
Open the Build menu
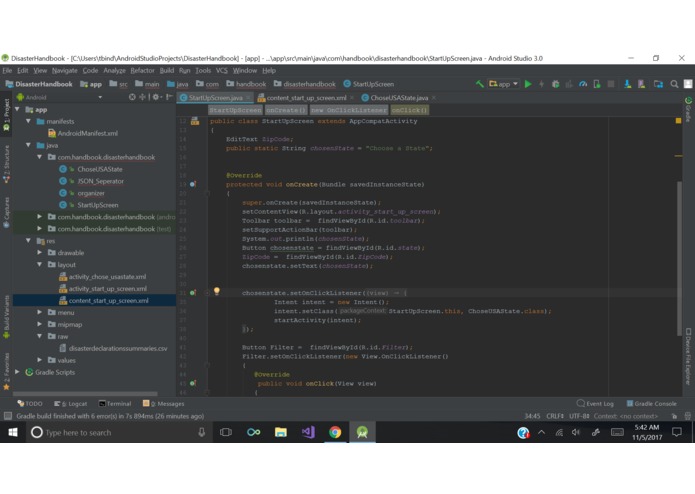tap(167, 70)
